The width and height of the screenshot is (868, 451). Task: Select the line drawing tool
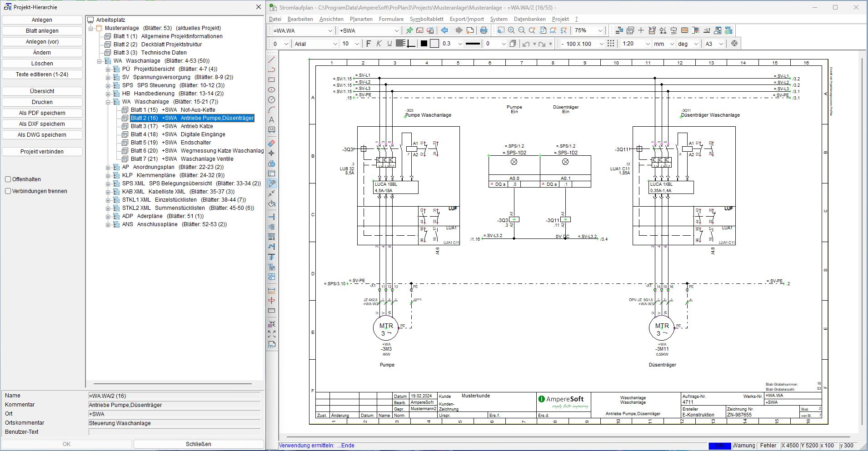pos(272,60)
